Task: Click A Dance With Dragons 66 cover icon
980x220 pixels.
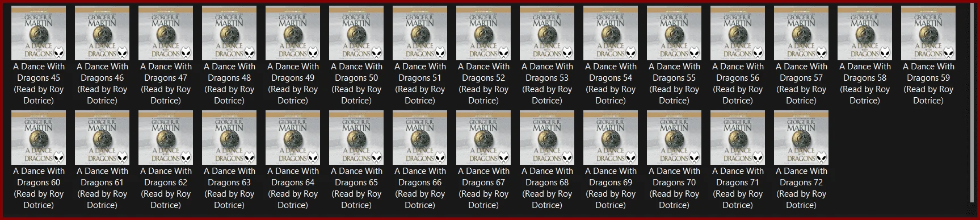Action: [420, 138]
